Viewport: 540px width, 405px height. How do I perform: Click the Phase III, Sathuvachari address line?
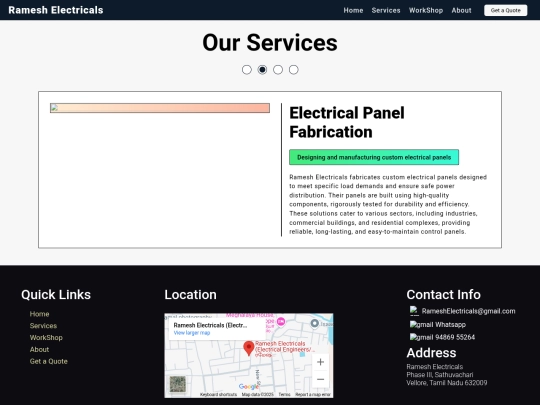(440, 375)
